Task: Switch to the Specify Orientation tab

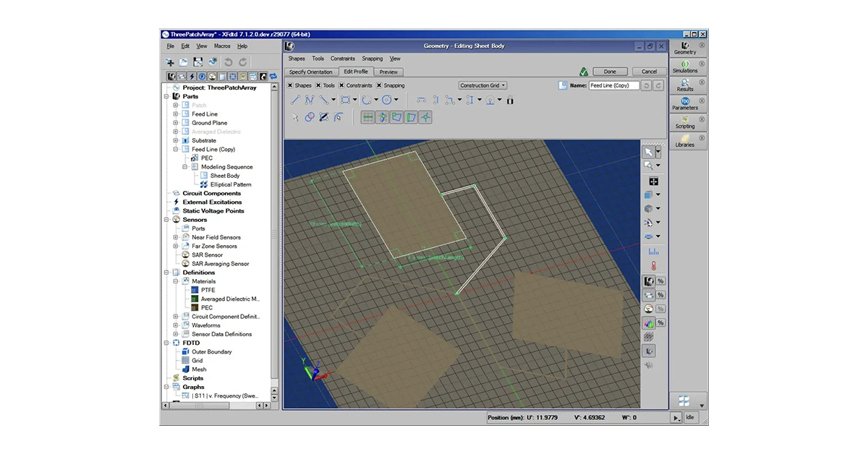Action: (x=310, y=72)
